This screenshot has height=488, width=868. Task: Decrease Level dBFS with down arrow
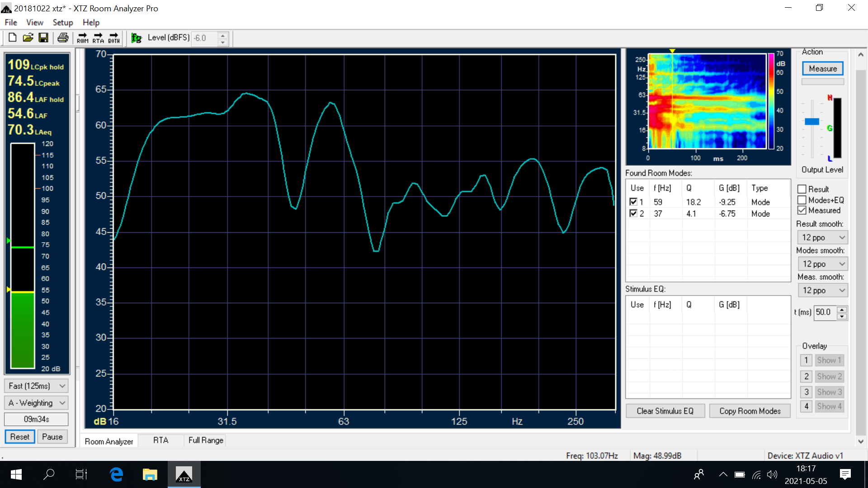tap(222, 42)
